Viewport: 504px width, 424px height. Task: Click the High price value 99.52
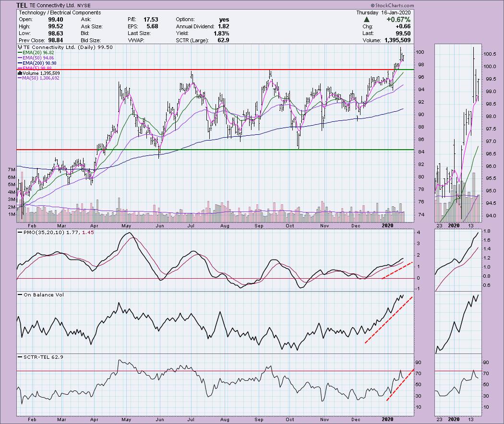pyautogui.click(x=55, y=27)
